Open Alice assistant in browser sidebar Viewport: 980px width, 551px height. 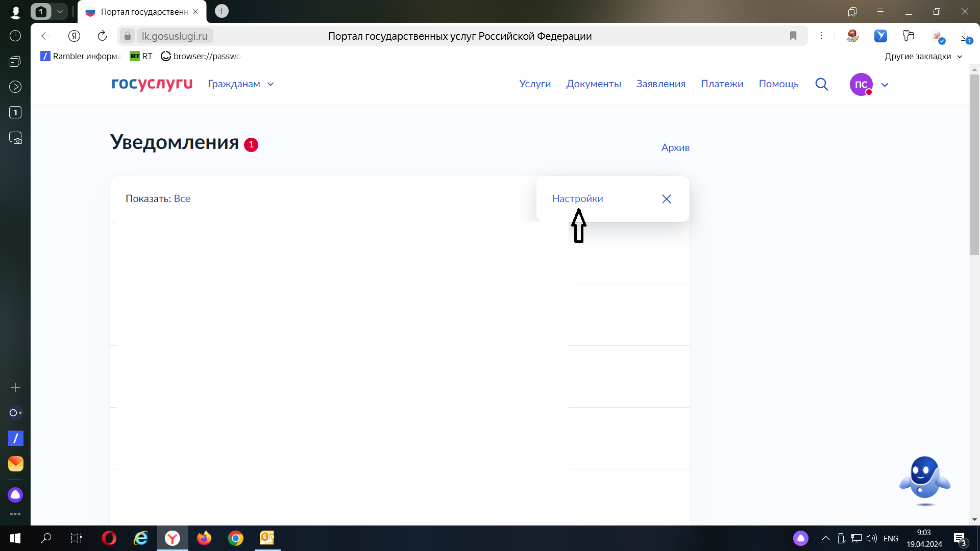15,494
